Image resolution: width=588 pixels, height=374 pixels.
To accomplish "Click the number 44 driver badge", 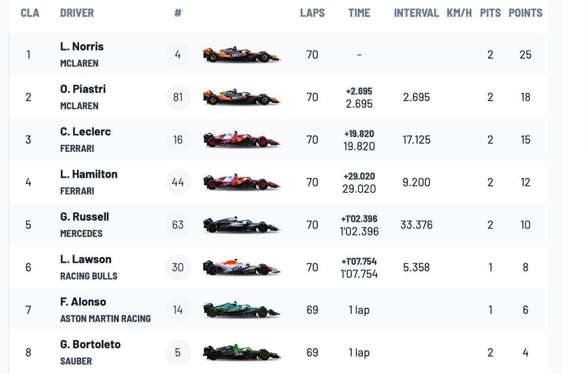I will (178, 182).
